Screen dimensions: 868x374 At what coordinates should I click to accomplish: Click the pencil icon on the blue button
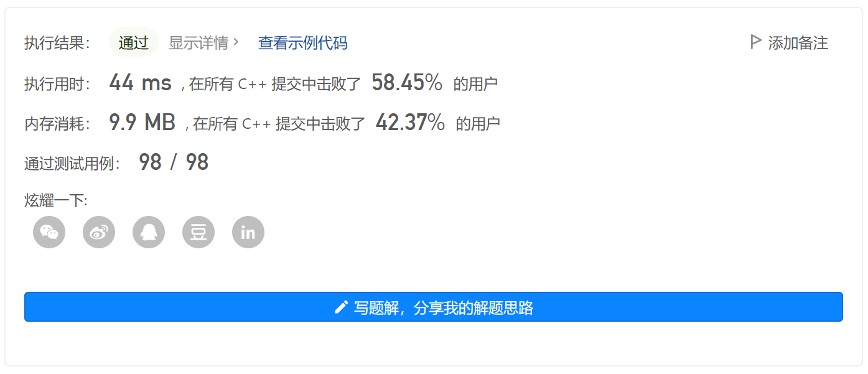pyautogui.click(x=341, y=307)
